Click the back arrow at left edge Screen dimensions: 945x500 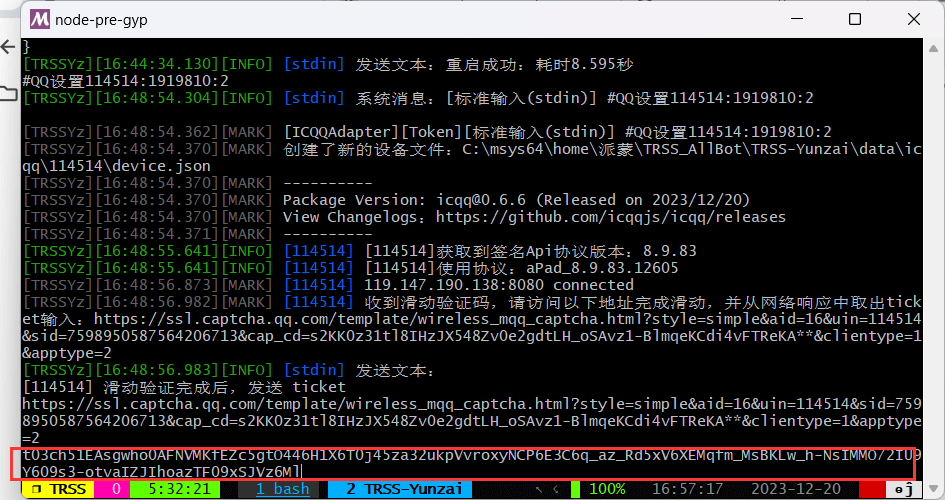click(7, 47)
